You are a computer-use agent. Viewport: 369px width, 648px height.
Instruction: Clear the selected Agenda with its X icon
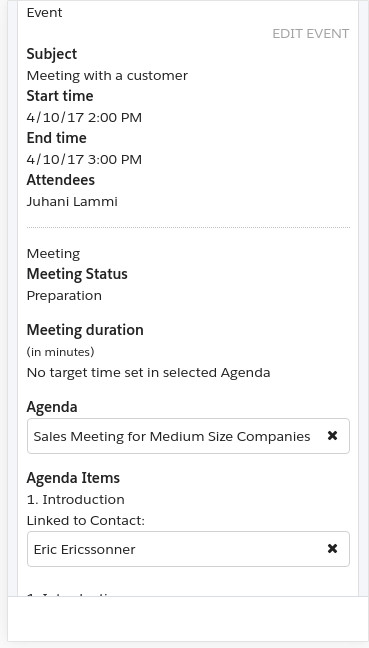332,436
